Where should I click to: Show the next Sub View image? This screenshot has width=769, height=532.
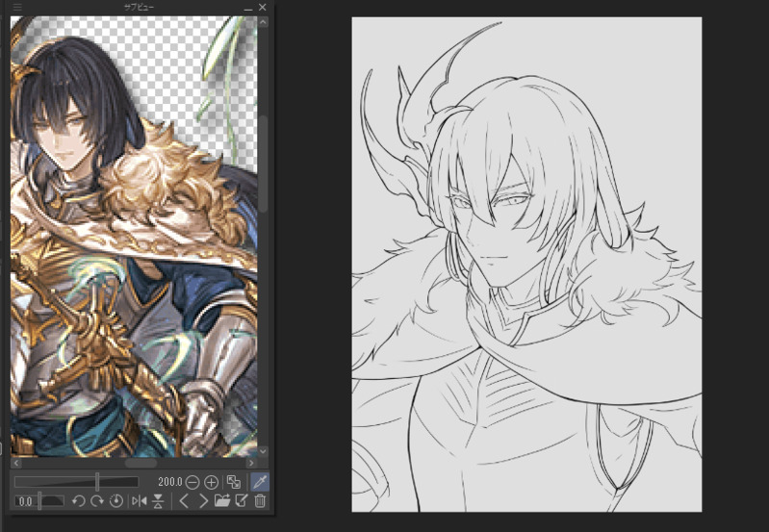coord(202,500)
